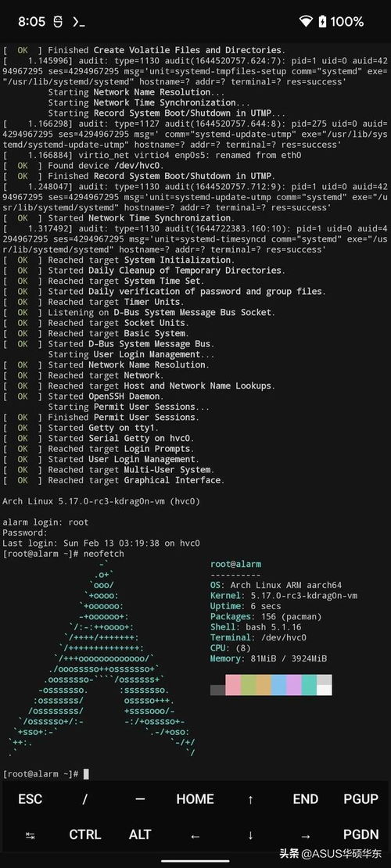Tap the tab key icon
Image resolution: width=391 pixels, height=868 pixels.
30,835
